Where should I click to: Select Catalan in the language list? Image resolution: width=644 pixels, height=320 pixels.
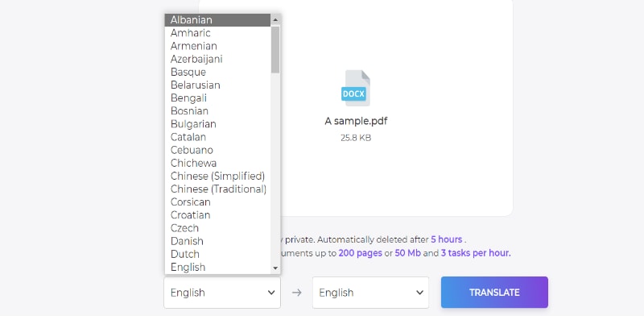tap(217, 137)
